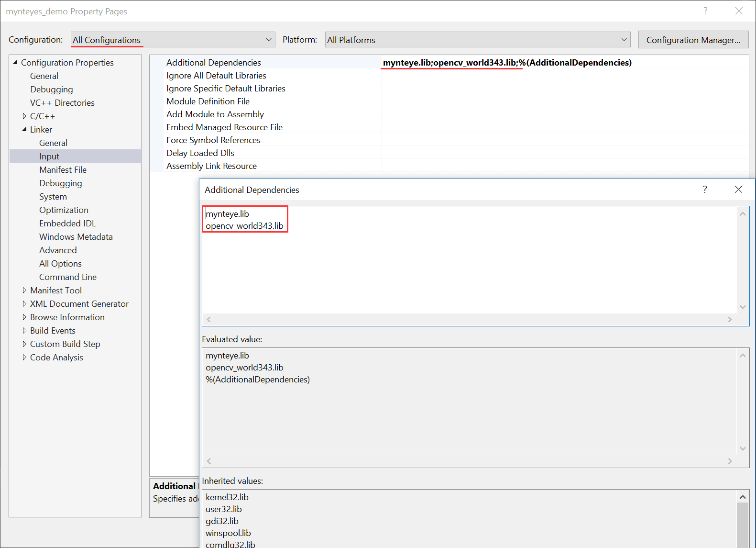Click Inherited values scrollbar up arrow
The image size is (756, 548).
pos(743,497)
